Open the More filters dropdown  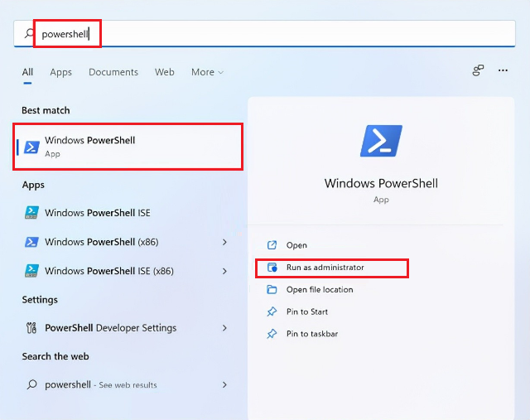(207, 72)
